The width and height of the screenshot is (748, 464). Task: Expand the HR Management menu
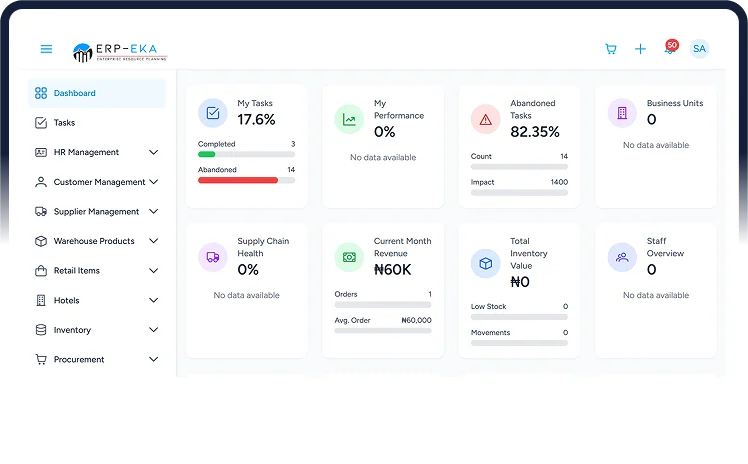153,152
